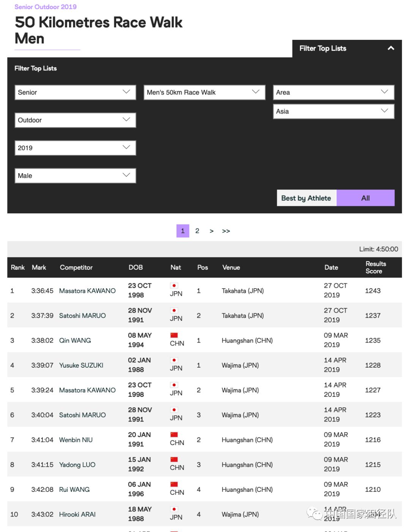Open the Men's 50km Race Walk dropdown

click(x=204, y=92)
